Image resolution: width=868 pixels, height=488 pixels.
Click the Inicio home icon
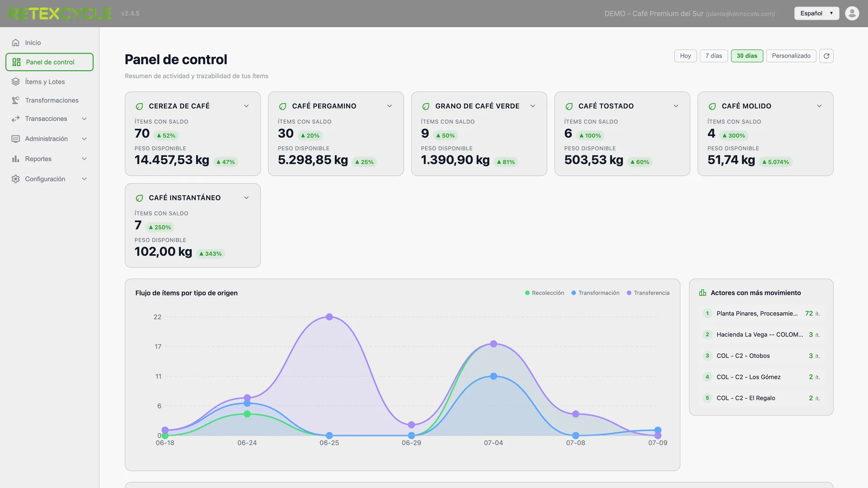click(16, 42)
